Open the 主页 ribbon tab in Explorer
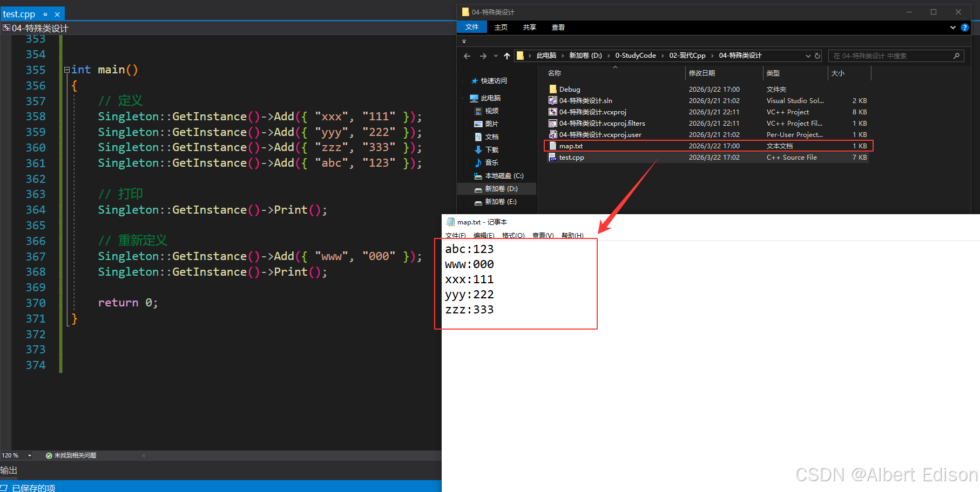 [501, 27]
